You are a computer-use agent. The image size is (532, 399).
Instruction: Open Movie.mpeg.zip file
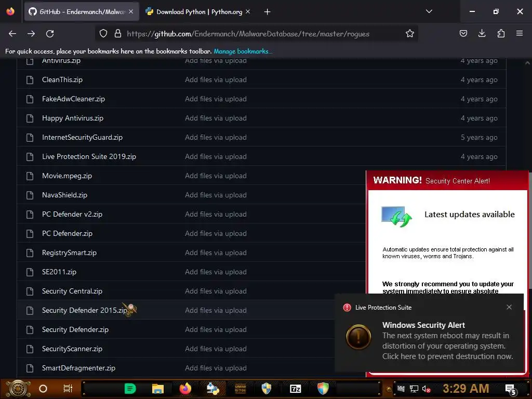tap(67, 176)
